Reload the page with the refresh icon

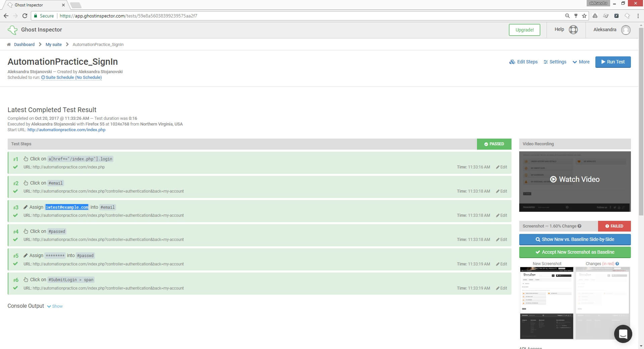(x=25, y=16)
